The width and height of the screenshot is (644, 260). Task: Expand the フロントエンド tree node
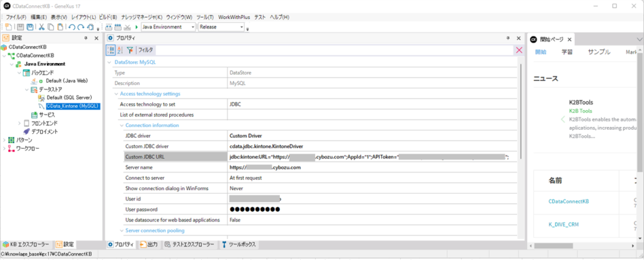tap(19, 123)
